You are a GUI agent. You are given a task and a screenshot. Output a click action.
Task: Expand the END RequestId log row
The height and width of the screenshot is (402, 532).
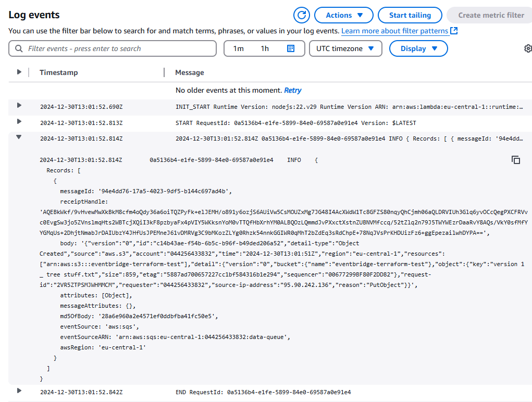point(19,391)
